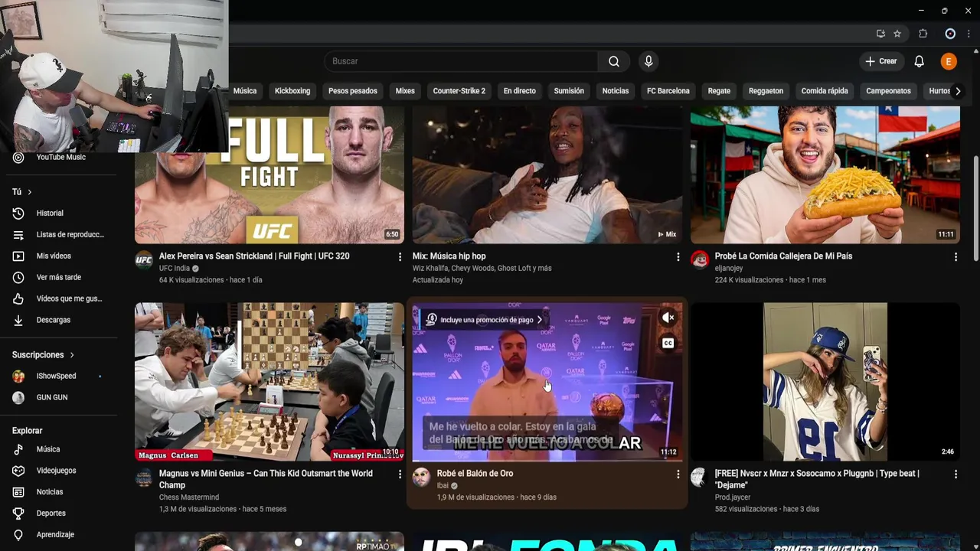The width and height of the screenshot is (980, 551).
Task: Select the Reggaeton filter chip
Action: coord(766,91)
